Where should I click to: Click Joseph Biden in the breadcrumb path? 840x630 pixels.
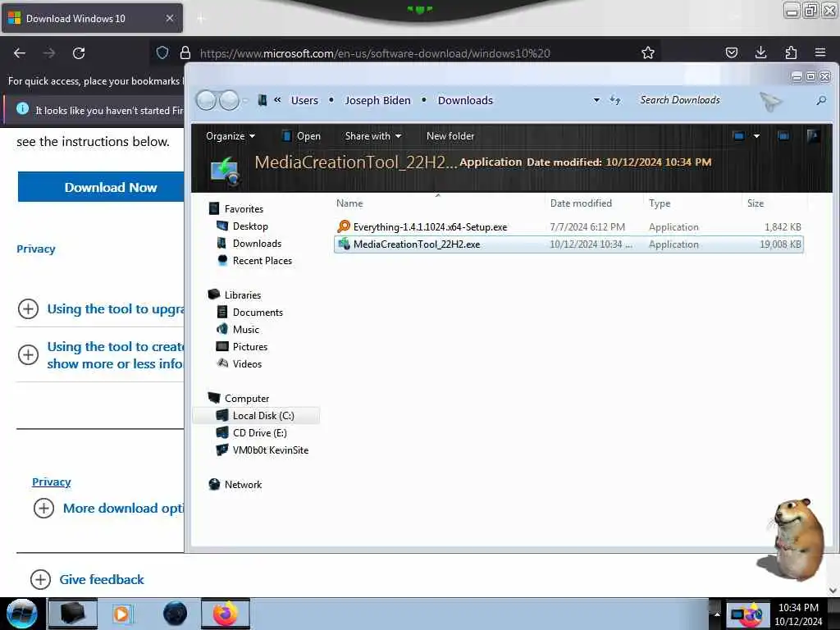[377, 100]
